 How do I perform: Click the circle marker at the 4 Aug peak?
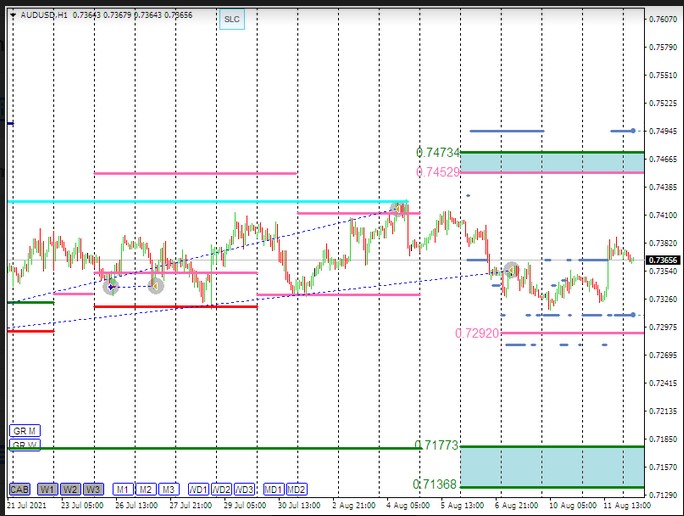click(x=399, y=208)
